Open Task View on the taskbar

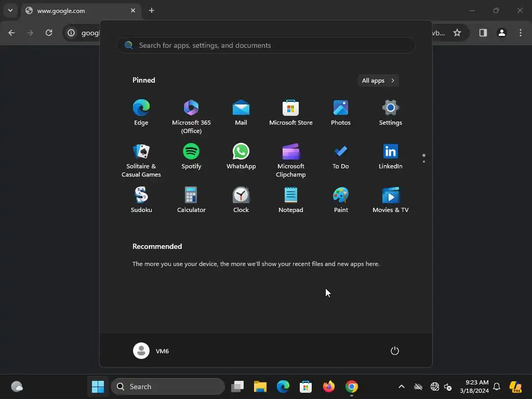click(x=237, y=387)
